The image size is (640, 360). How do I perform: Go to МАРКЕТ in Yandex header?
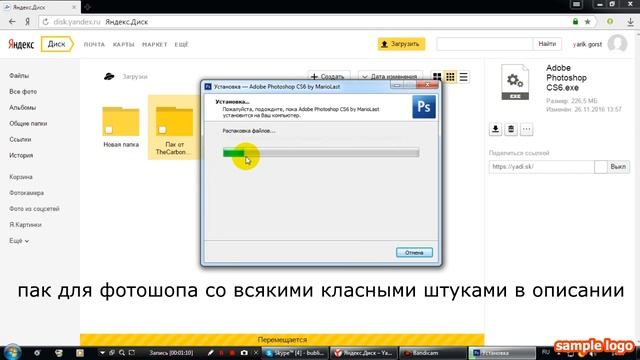point(155,44)
